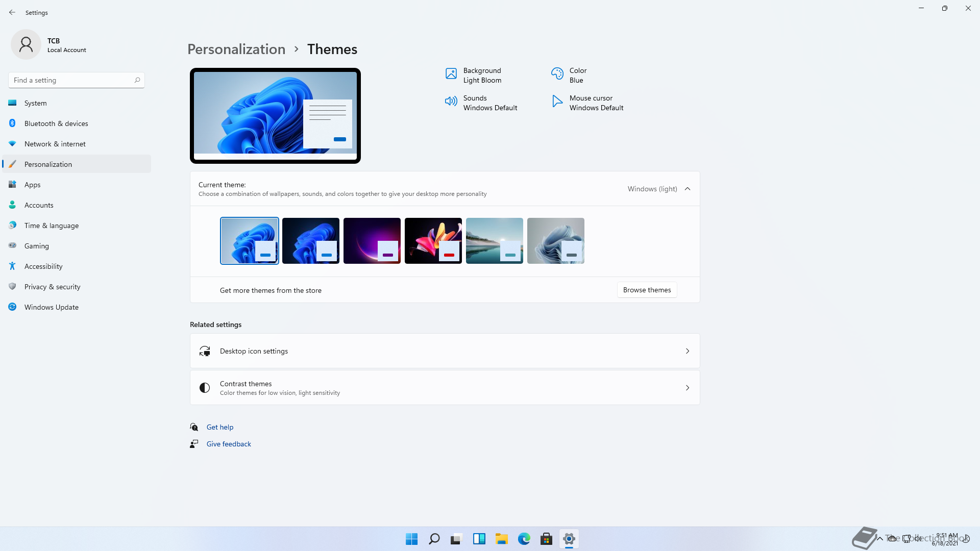The height and width of the screenshot is (551, 980).
Task: Open File Explorer from taskbar
Action: coord(502,539)
